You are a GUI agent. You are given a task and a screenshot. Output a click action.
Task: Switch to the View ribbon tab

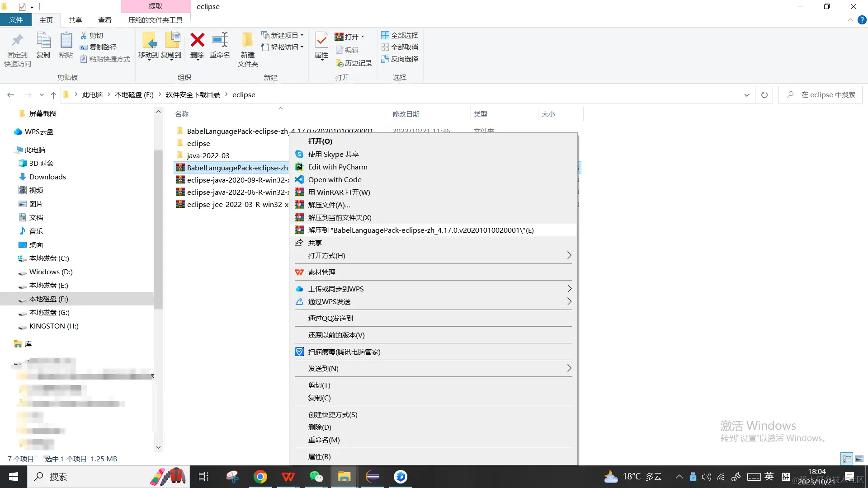coord(104,20)
